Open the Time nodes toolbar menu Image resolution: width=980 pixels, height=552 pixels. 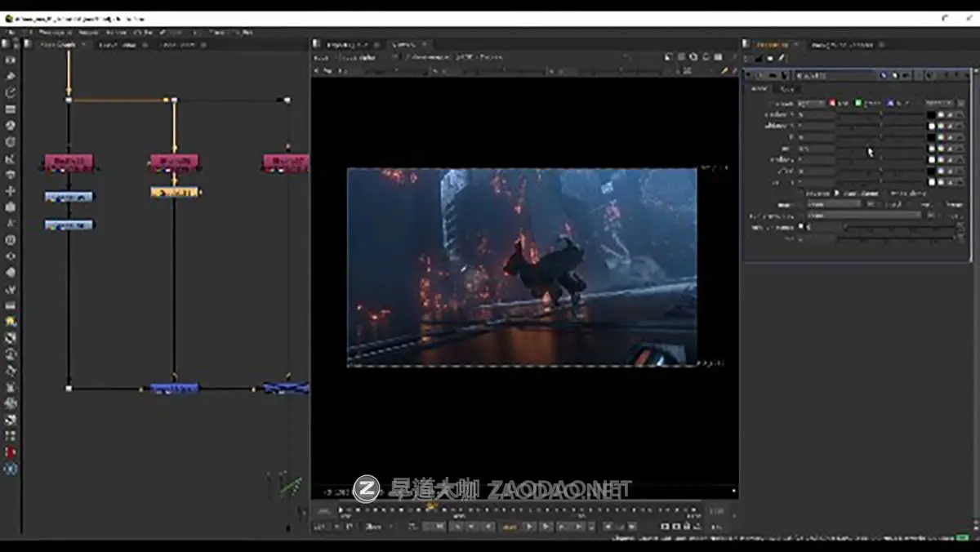pos(11,93)
